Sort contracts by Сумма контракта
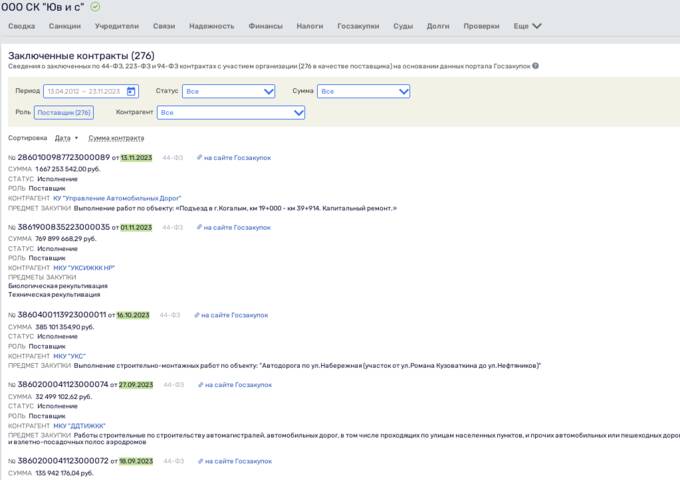The image size is (680, 480). coord(116,138)
